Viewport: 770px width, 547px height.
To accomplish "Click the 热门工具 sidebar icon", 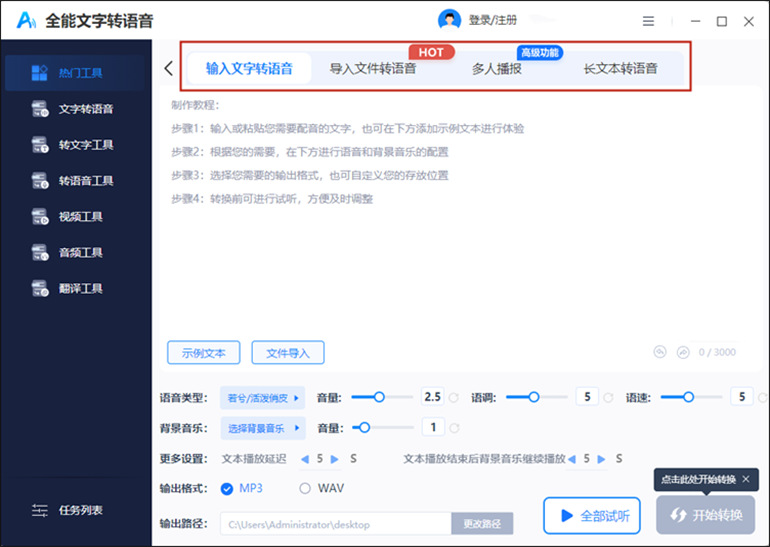I will pyautogui.click(x=39, y=73).
